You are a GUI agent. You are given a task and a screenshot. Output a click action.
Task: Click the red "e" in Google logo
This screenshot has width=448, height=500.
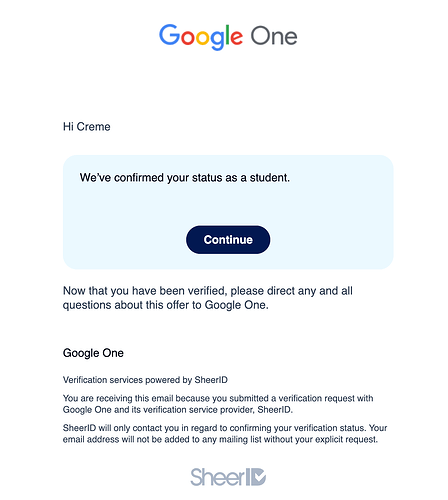[x=237, y=37]
